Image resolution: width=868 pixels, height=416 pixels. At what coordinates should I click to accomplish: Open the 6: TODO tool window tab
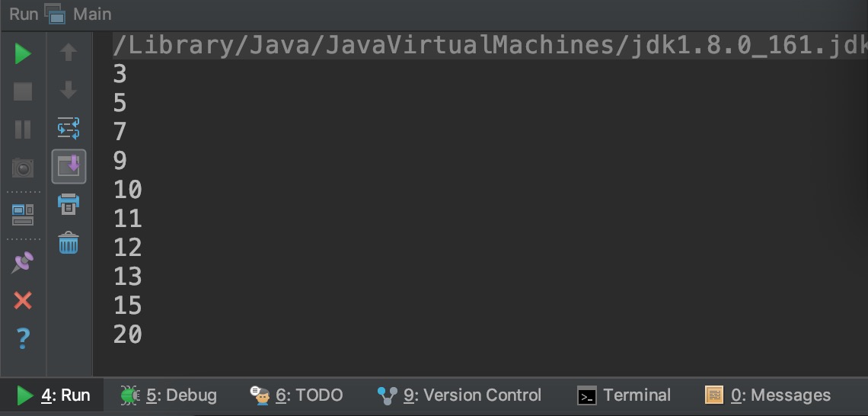pos(296,395)
